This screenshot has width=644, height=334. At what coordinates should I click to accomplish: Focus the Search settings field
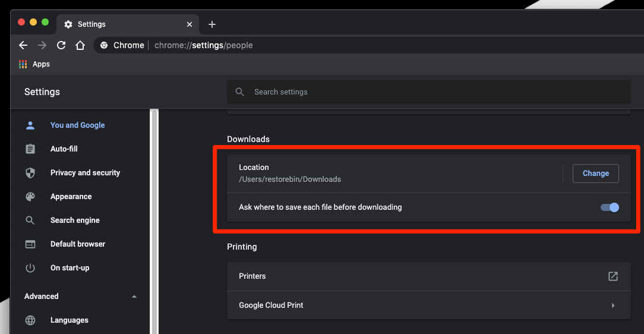pos(429,92)
